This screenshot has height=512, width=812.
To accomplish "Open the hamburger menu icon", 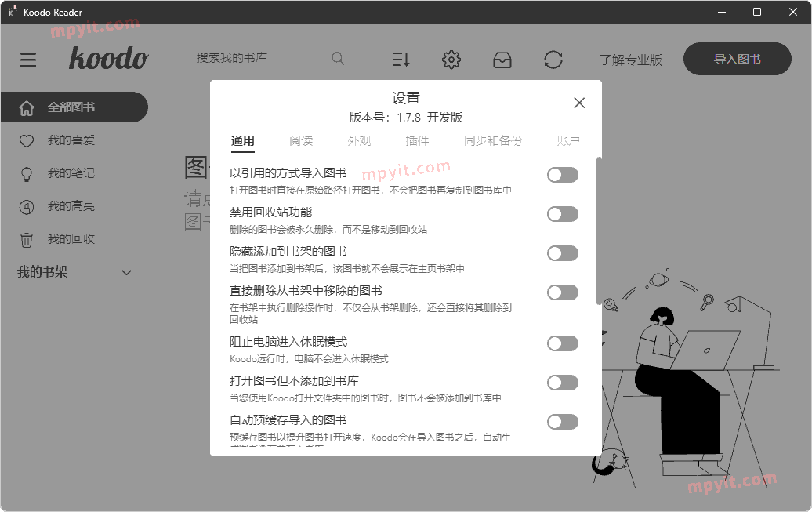I will tap(28, 60).
